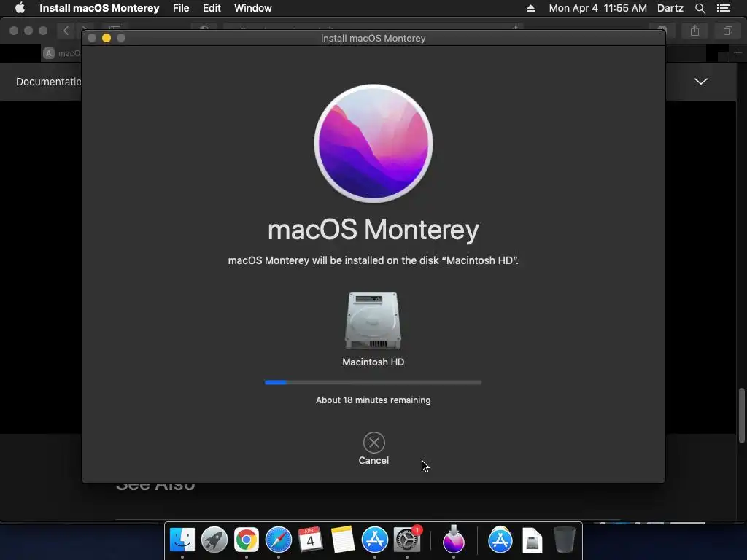Click the Documentation link in Safari
747x560 pixels.
click(48, 82)
